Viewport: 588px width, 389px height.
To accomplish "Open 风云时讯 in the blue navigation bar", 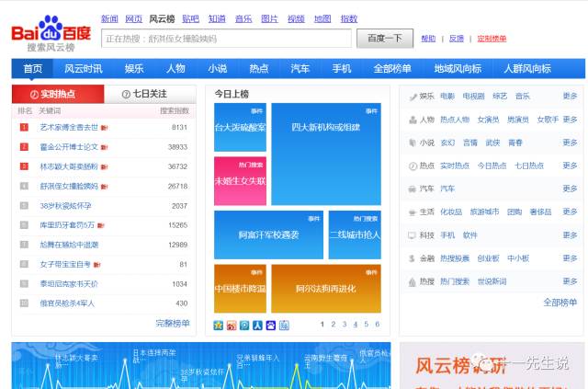I will click(x=83, y=69).
